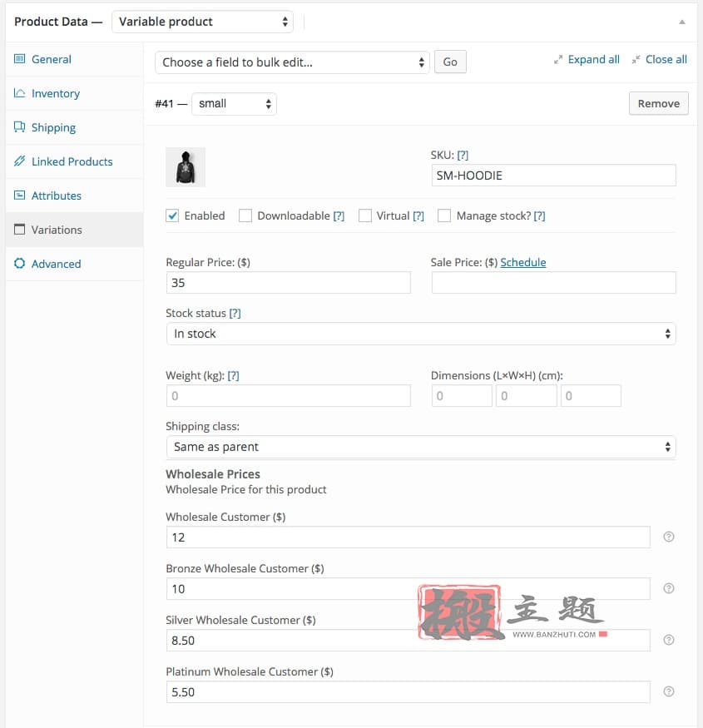Open the Stock status dropdown
703x728 pixels.
click(421, 334)
